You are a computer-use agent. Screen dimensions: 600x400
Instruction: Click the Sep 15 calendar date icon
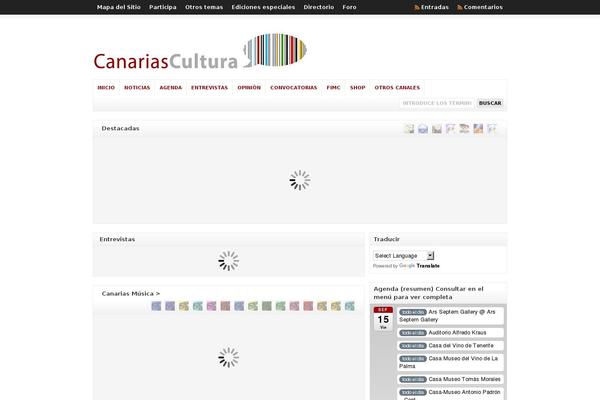[383, 319]
